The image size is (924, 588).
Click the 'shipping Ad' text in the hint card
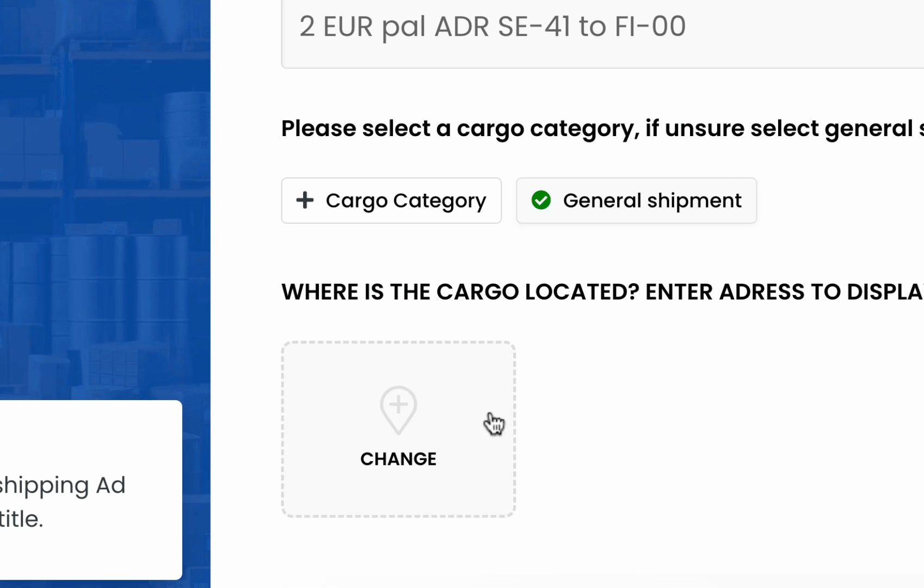[x=63, y=486]
